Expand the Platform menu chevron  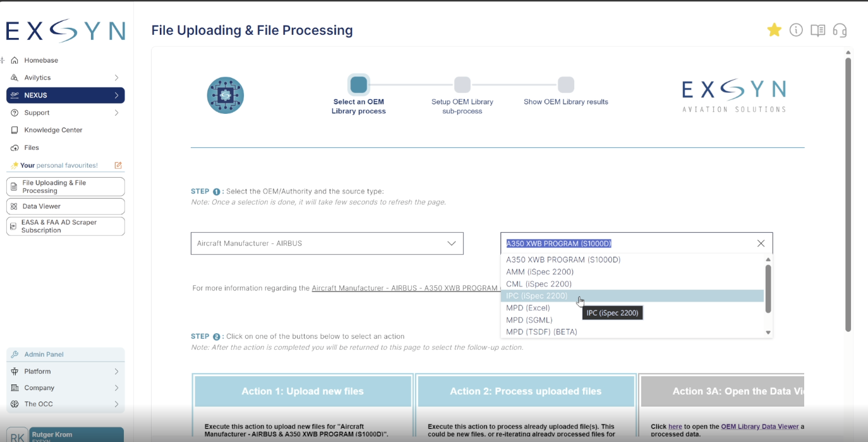[x=117, y=371]
